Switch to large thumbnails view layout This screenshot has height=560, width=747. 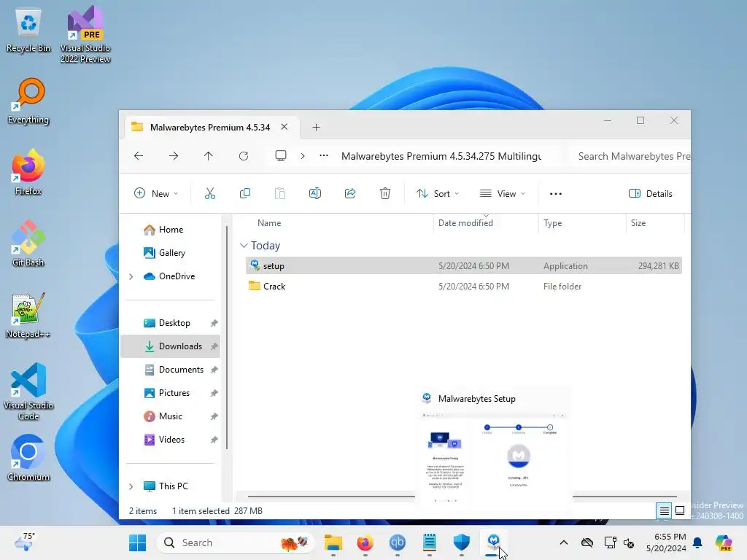point(681,511)
